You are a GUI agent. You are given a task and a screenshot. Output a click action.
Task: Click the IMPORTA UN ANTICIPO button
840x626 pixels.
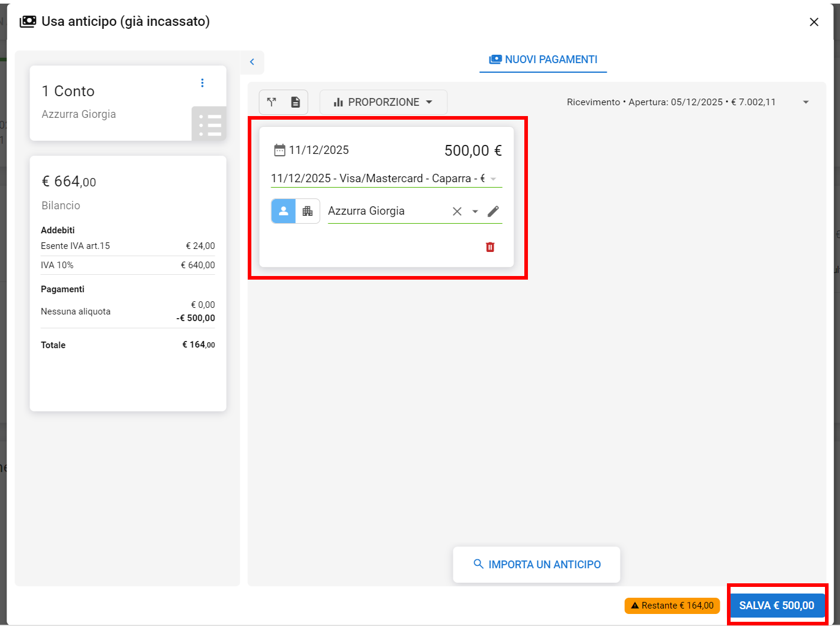(x=536, y=565)
